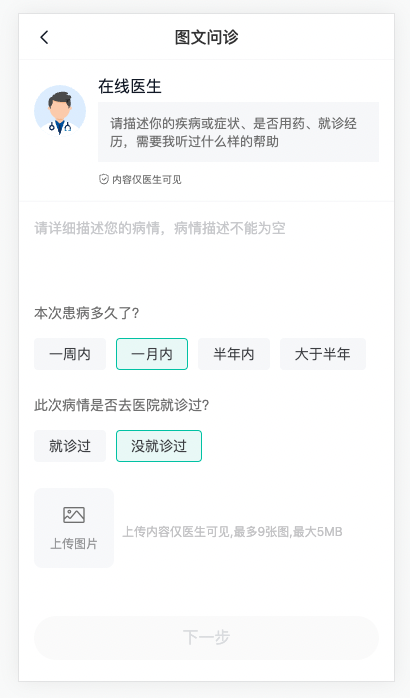Choose 半年内 as illness duration
410x698 pixels.
click(234, 354)
